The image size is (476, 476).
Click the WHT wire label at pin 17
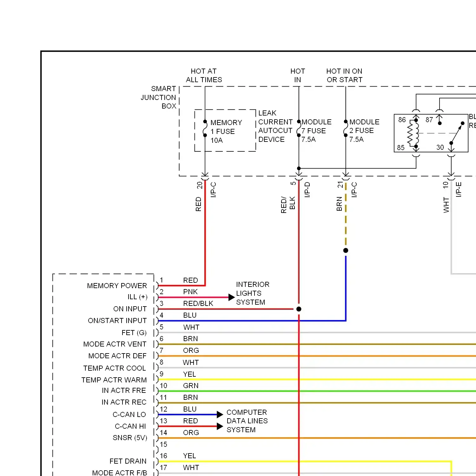[191, 467]
